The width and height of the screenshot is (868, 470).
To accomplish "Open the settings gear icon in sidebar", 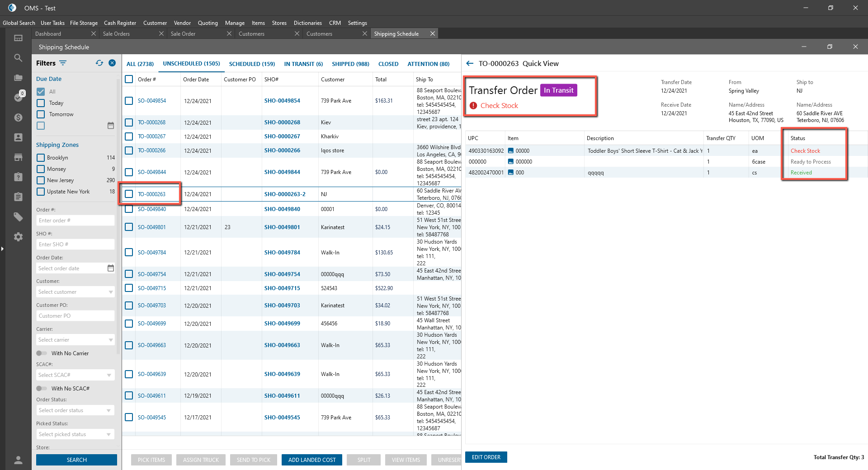I will 18,237.
